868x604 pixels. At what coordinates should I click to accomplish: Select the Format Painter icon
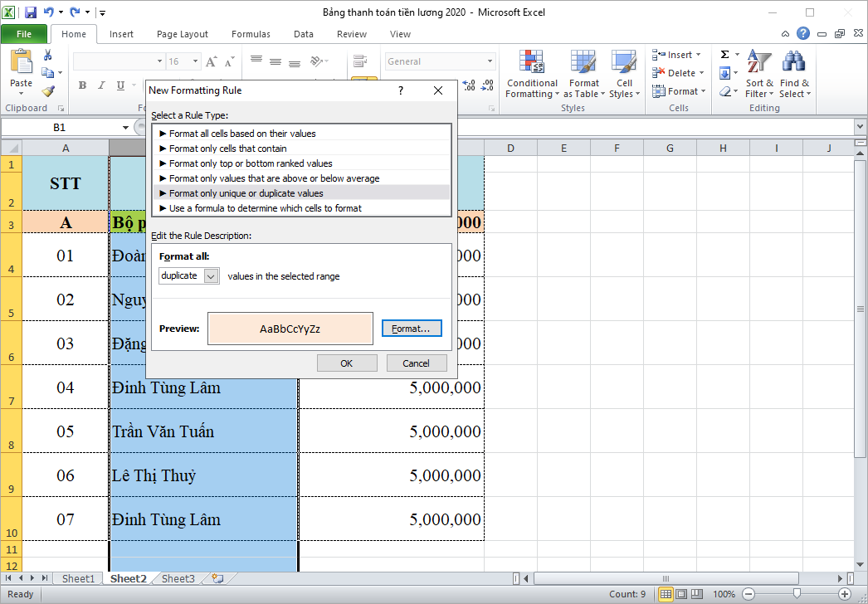click(47, 91)
